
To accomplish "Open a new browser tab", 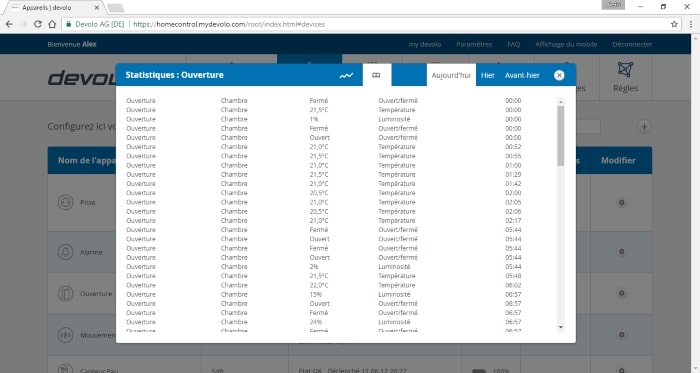I will tap(115, 8).
